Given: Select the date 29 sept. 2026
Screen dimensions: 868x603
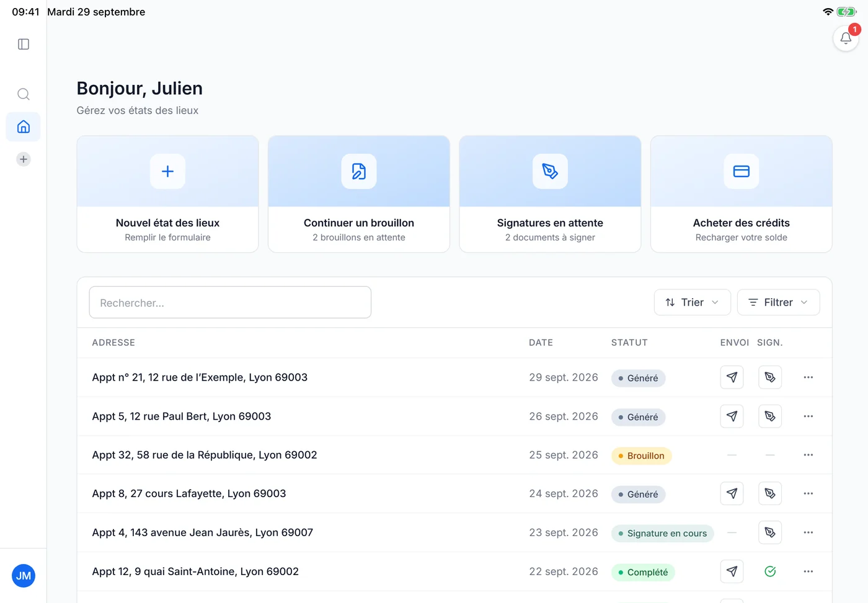Looking at the screenshot, I should click(564, 377).
